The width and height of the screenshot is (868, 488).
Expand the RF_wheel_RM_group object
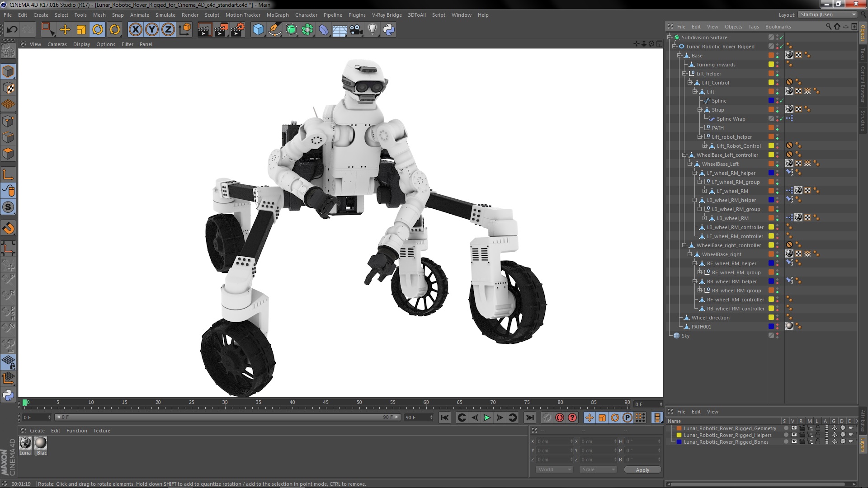(699, 272)
